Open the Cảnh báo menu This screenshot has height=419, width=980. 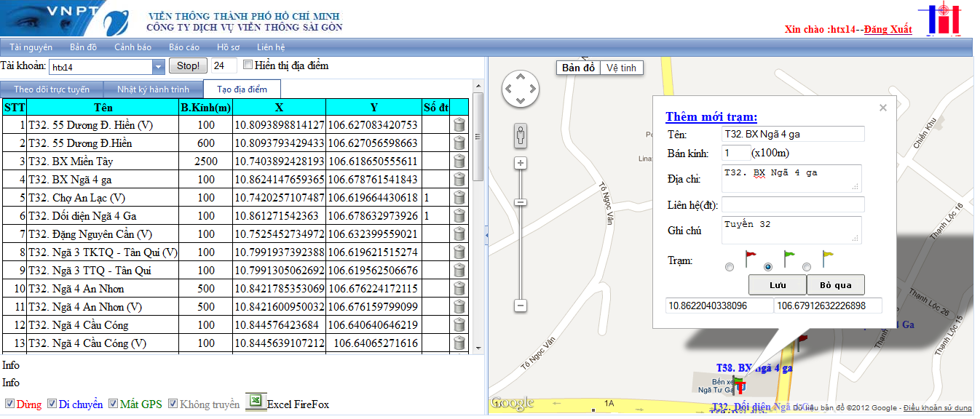click(133, 47)
